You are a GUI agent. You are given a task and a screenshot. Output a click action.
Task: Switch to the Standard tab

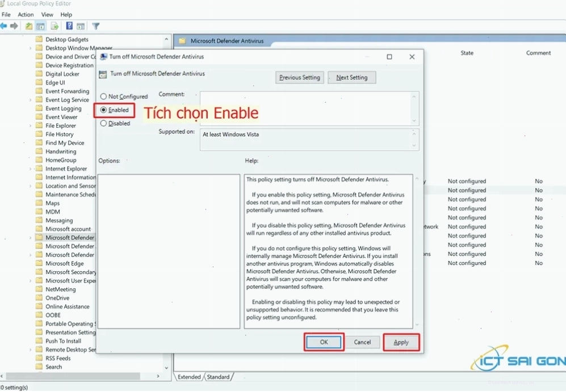pos(218,377)
